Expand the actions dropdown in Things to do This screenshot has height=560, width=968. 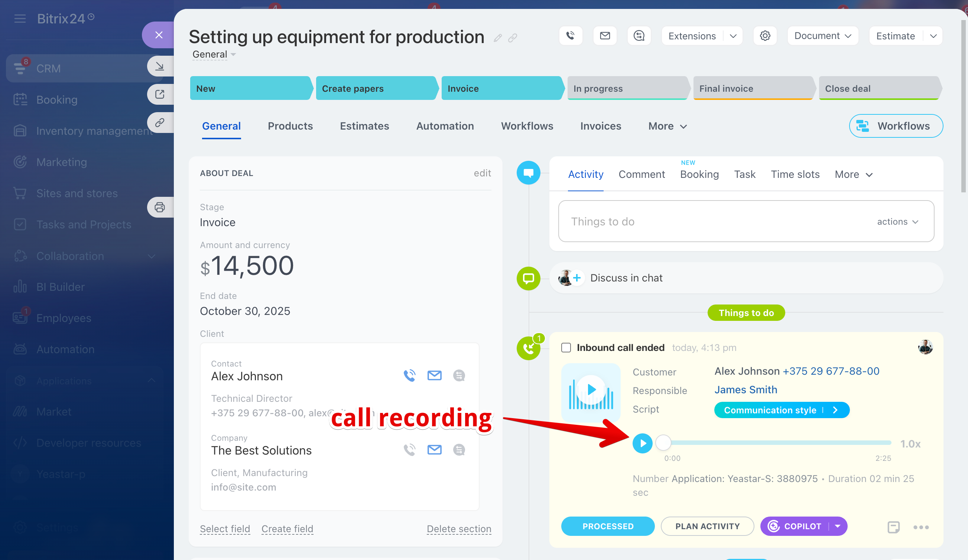(x=897, y=222)
